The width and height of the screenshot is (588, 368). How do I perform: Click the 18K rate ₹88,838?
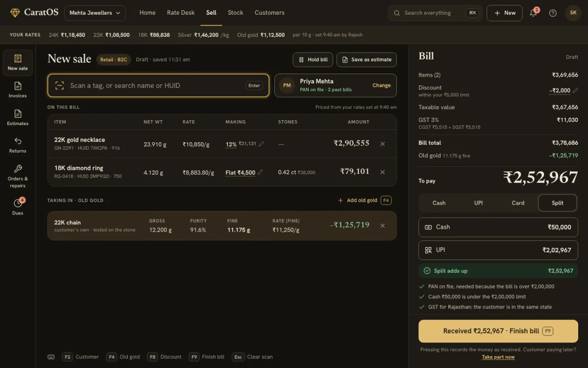click(x=154, y=35)
